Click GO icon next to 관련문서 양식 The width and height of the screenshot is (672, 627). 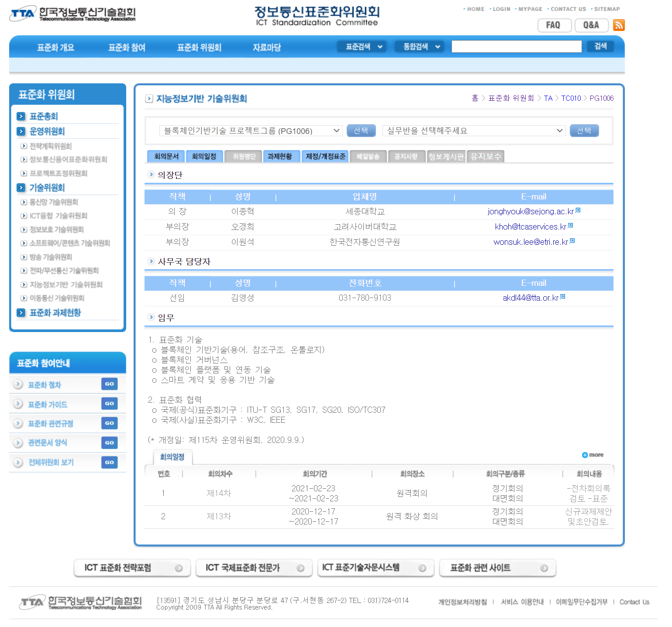(x=109, y=443)
